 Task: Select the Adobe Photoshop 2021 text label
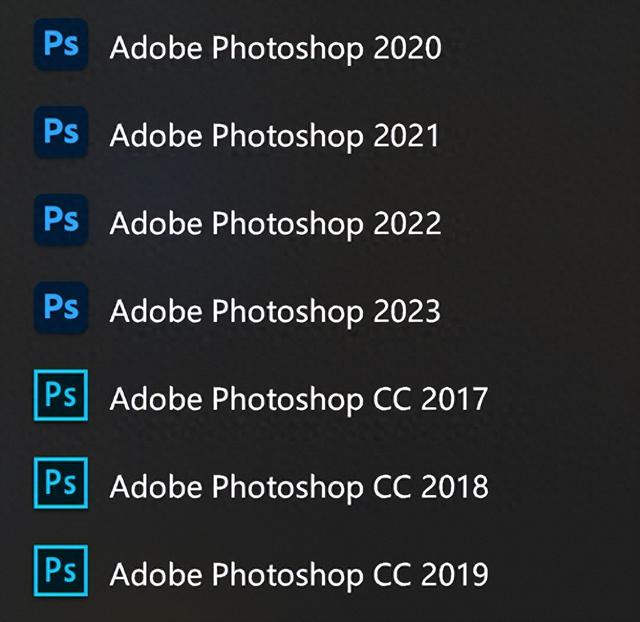[275, 135]
